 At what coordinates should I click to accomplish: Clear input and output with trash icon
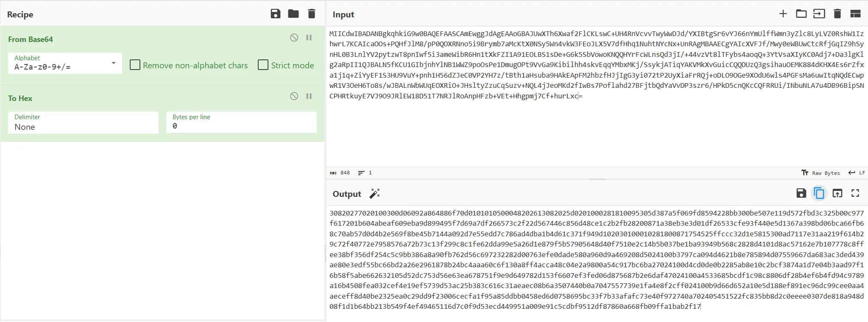point(837,14)
